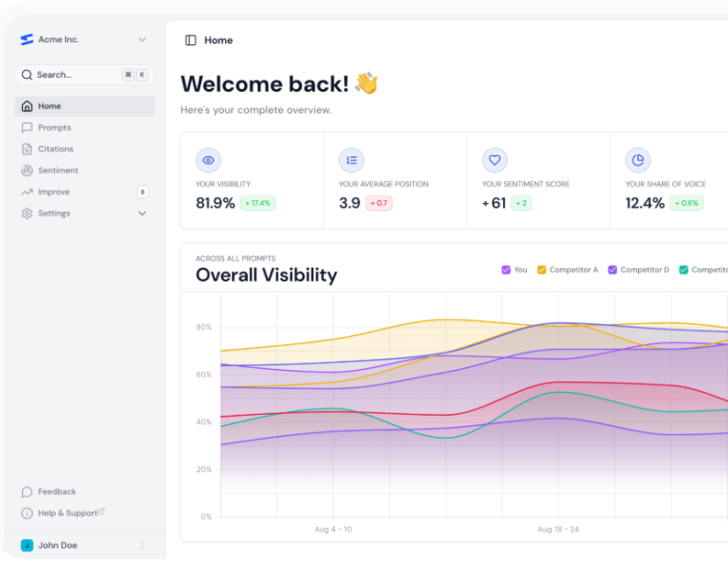Screen dimensions: 728x571
Task: Open the Feedback link
Action: [x=57, y=491]
